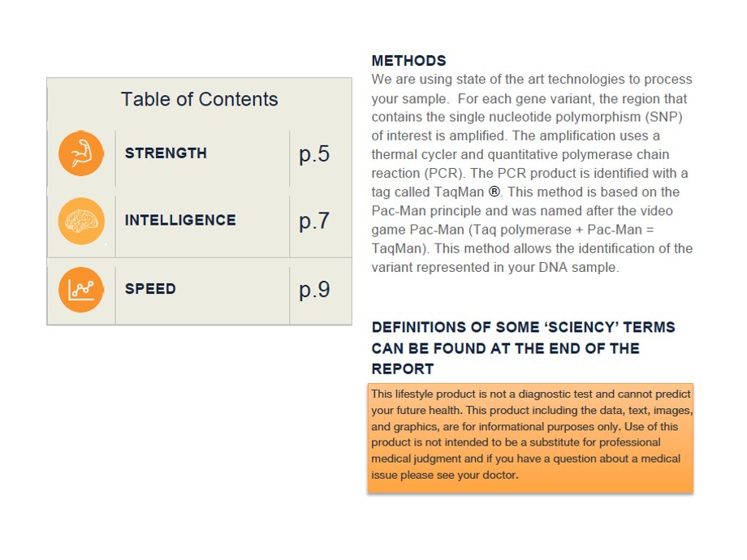Select the SPEED contents entry

(x=150, y=289)
